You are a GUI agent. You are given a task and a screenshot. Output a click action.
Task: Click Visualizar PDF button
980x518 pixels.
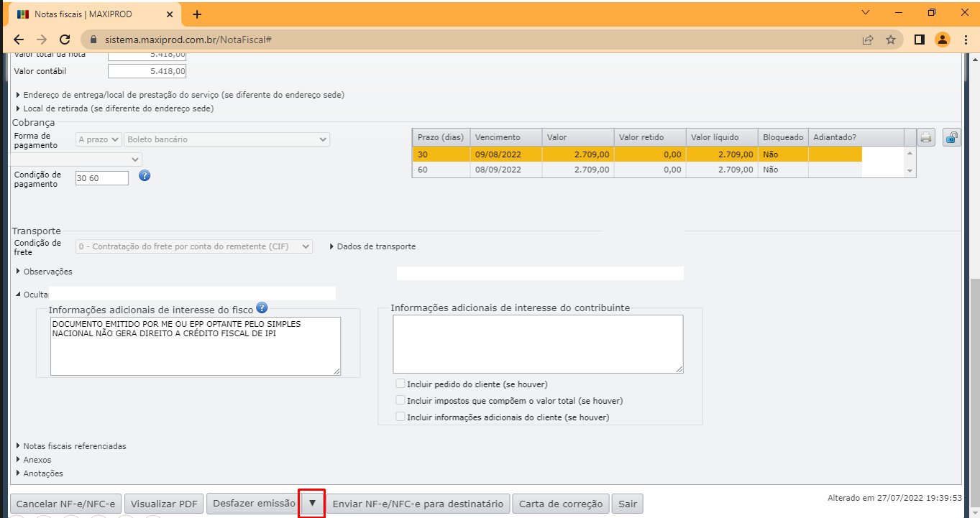(x=164, y=504)
